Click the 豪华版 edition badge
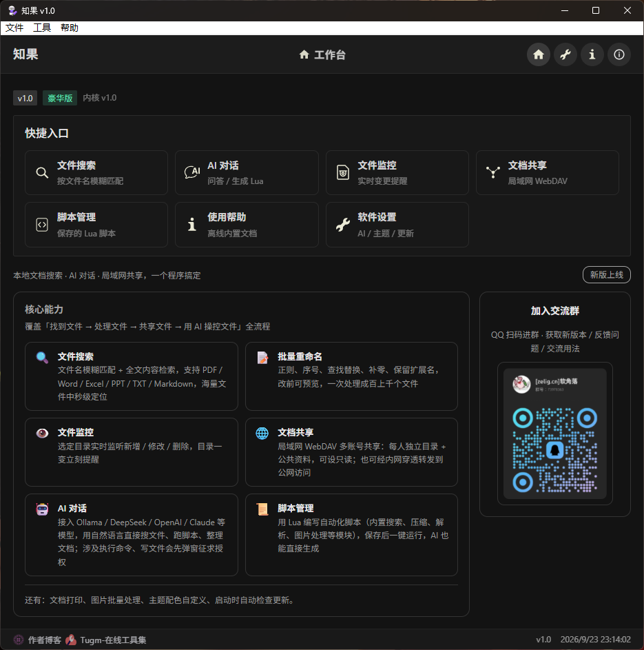This screenshot has width=644, height=650. coord(60,98)
